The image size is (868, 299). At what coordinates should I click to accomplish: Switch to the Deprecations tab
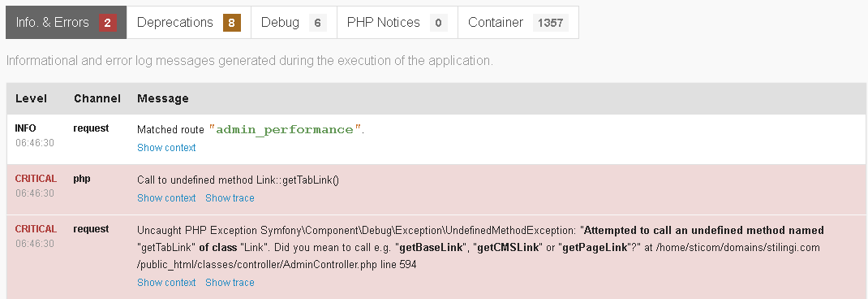click(189, 23)
